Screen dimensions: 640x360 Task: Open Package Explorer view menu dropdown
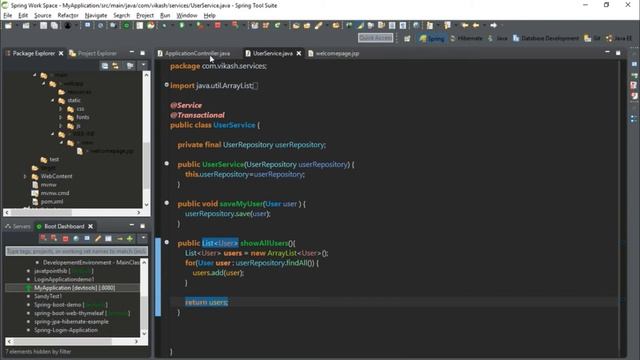143,65
